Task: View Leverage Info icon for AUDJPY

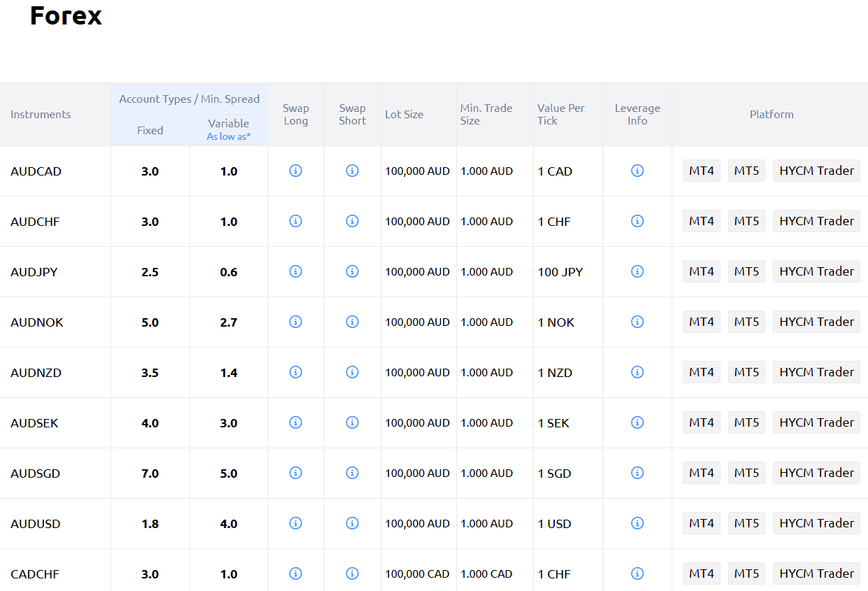Action: (637, 271)
